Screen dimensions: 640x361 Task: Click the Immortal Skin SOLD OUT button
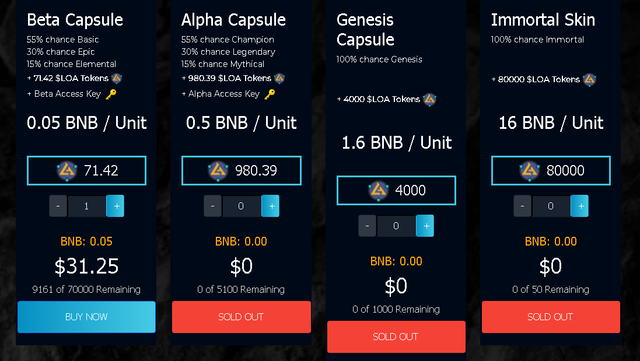click(551, 317)
